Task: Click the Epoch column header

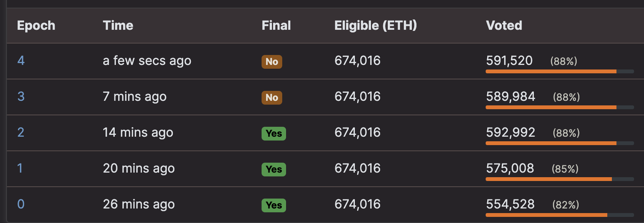Action: tap(36, 26)
